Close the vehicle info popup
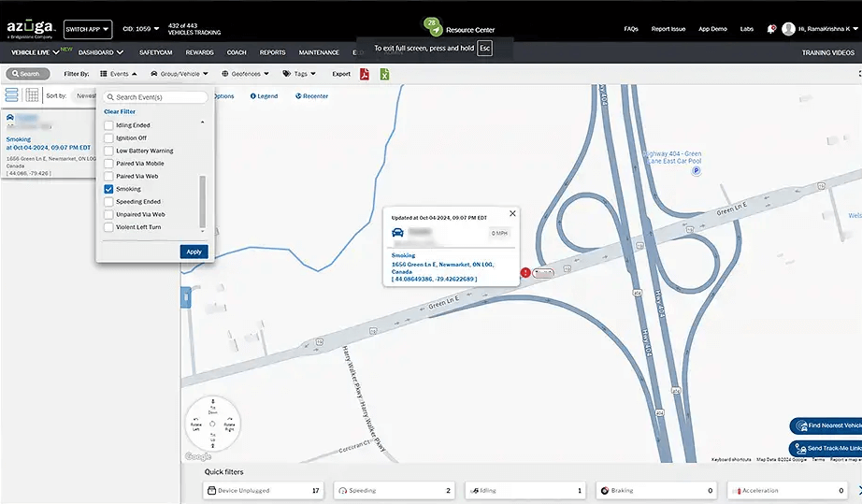Screen dimensions: 862x504 pyautogui.click(x=512, y=213)
